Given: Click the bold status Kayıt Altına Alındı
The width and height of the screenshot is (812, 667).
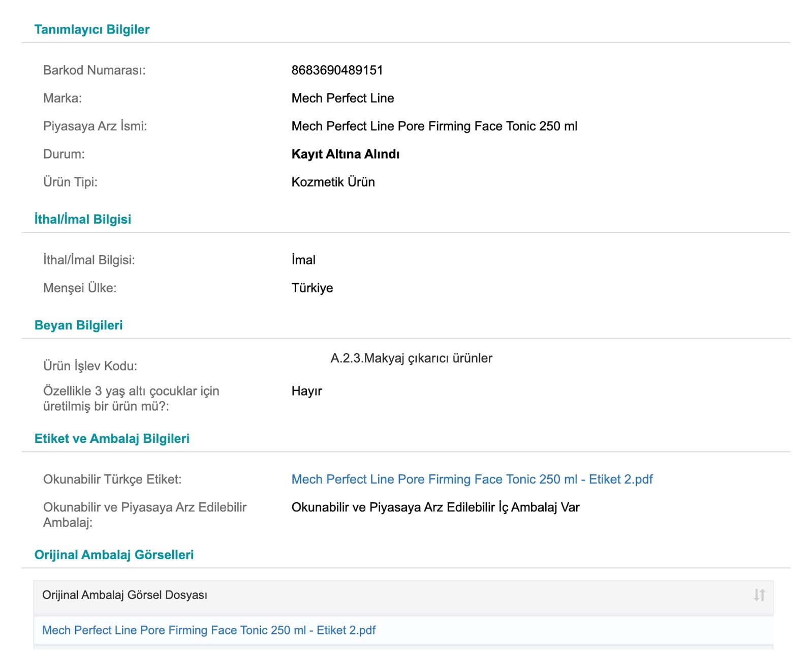Looking at the screenshot, I should pyautogui.click(x=345, y=154).
